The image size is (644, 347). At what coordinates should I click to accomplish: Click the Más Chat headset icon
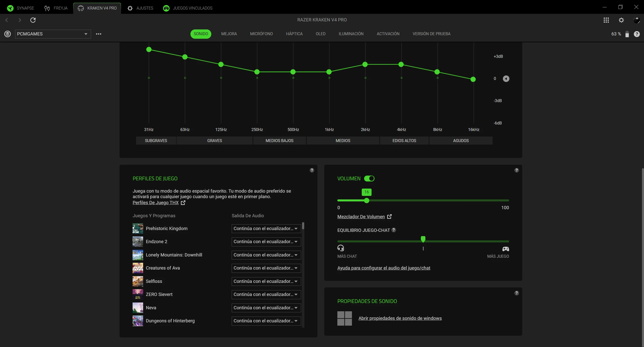pos(341,248)
